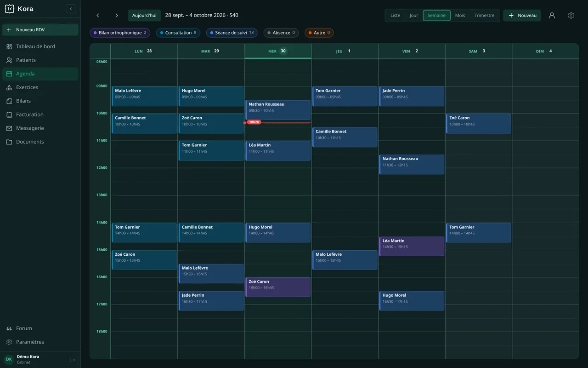This screenshot has width=588, height=368.
Task: Open Léa Martin's 14h30 appointment on Friday
Action: [412, 247]
